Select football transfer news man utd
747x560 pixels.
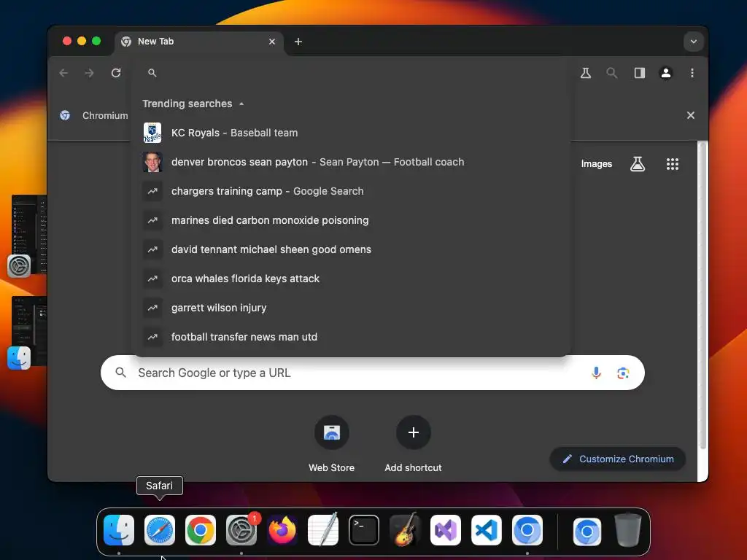[x=351, y=337]
